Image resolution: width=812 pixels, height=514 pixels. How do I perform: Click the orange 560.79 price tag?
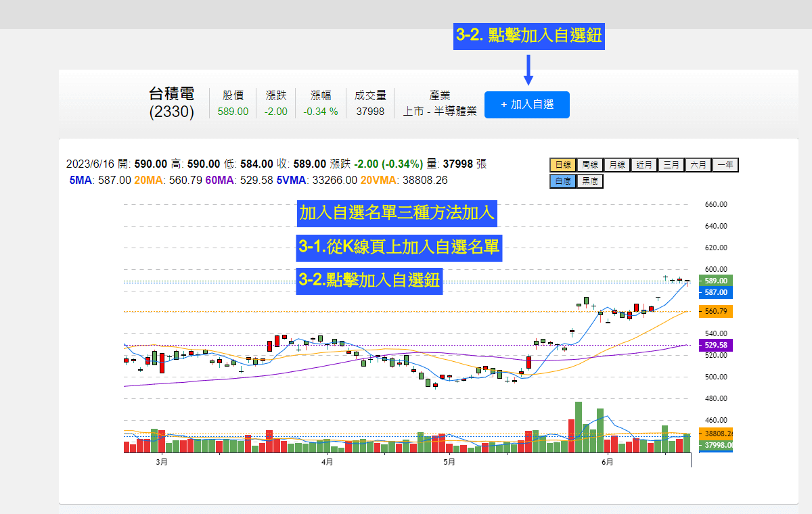716,312
